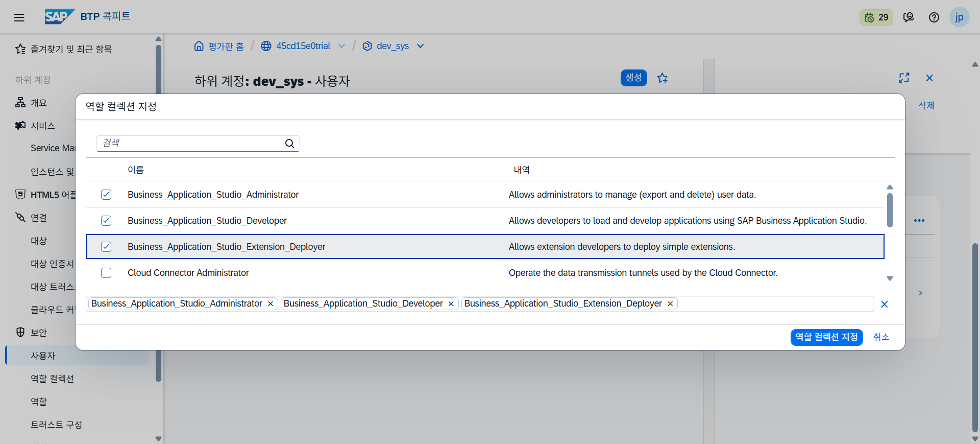
Task: Expand the 45cd15e0trial breadcrumb dropdown
Action: coord(341,46)
